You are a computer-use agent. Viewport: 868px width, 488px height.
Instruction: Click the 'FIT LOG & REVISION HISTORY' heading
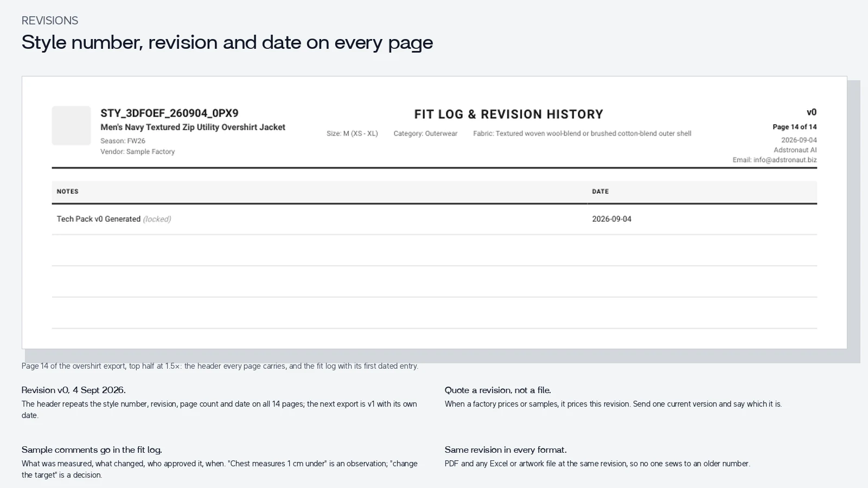click(508, 114)
